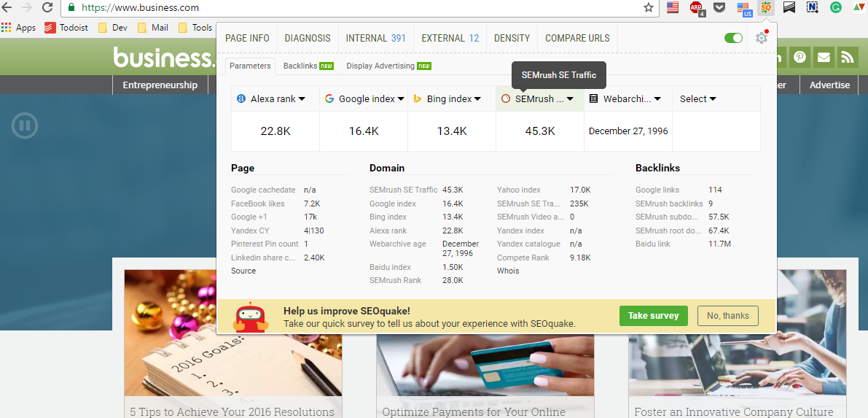The image size is (868, 418).
Task: Click the Baidu link value 11.7M
Action: click(x=719, y=244)
